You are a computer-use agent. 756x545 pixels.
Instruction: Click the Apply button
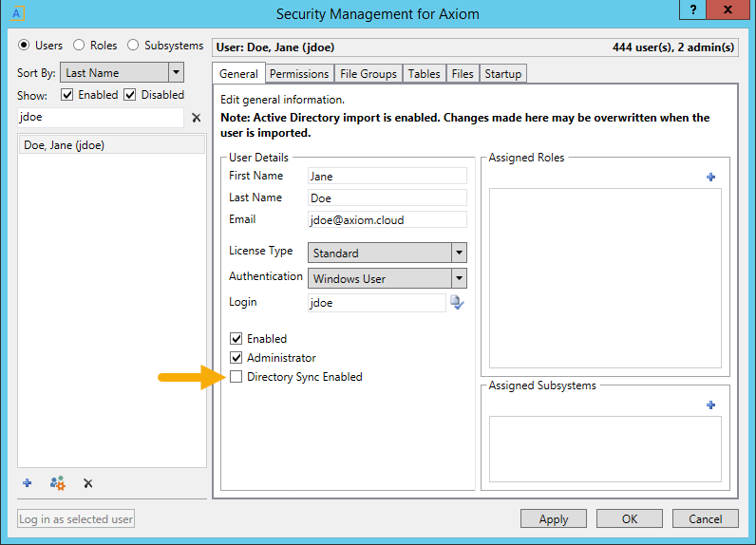pyautogui.click(x=554, y=519)
